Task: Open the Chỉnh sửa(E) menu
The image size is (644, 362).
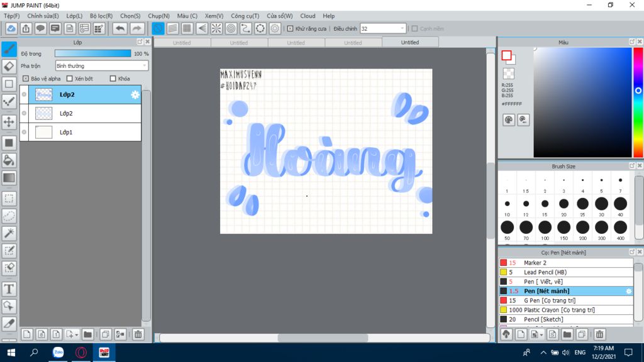Action: pyautogui.click(x=43, y=16)
